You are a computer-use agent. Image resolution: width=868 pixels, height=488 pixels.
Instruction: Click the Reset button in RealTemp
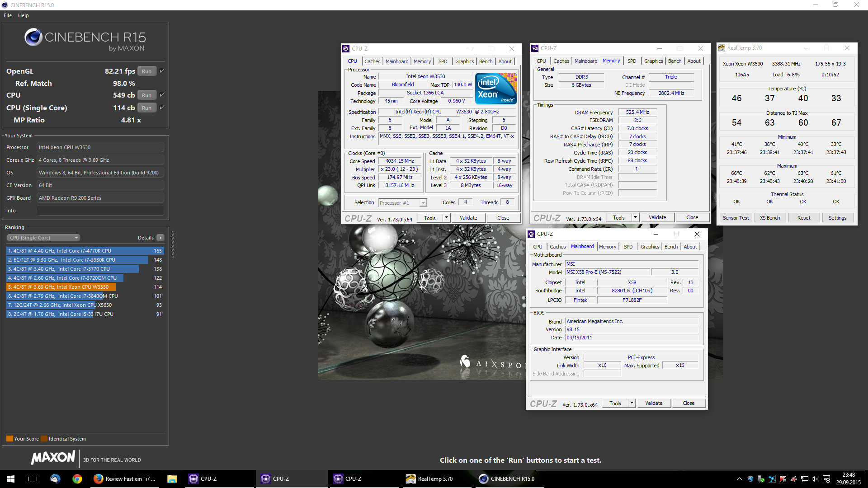pyautogui.click(x=804, y=218)
